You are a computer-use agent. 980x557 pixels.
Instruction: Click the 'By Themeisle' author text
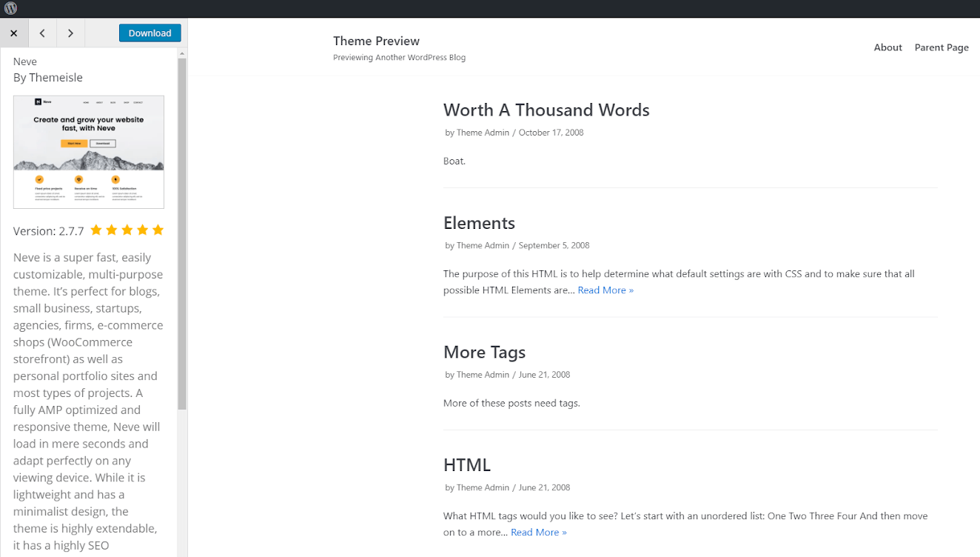point(48,78)
